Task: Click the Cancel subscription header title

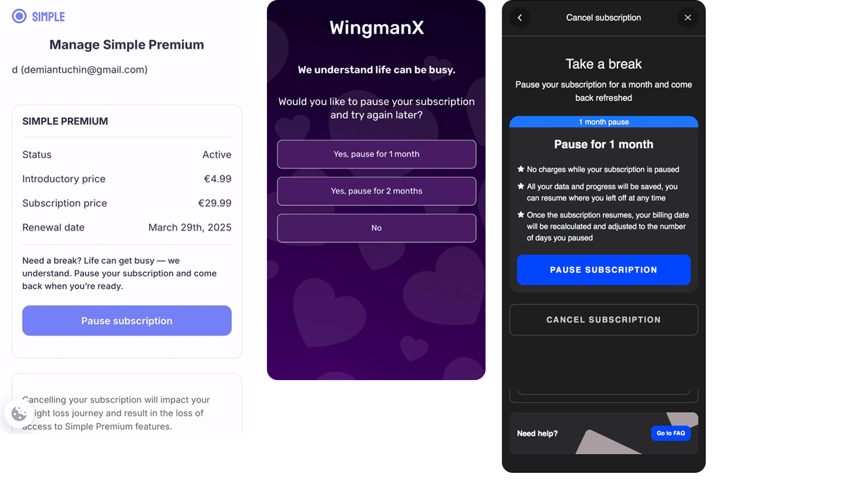Action: [x=604, y=17]
